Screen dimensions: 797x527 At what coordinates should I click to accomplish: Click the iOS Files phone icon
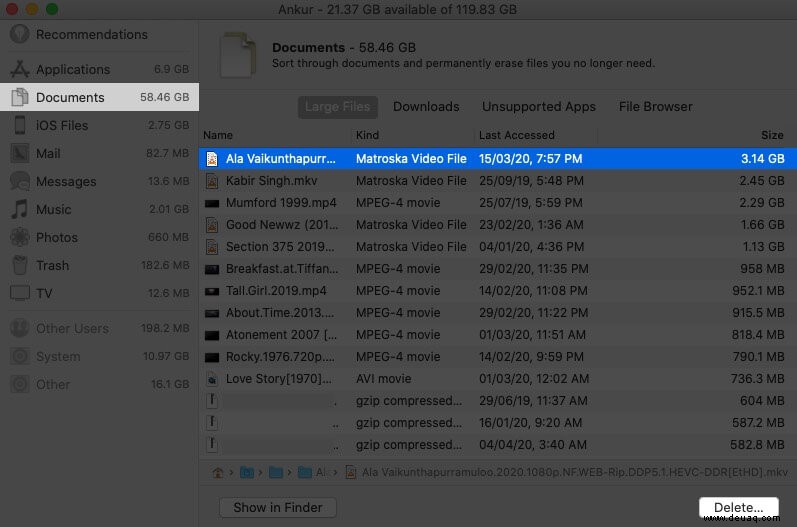(20, 125)
